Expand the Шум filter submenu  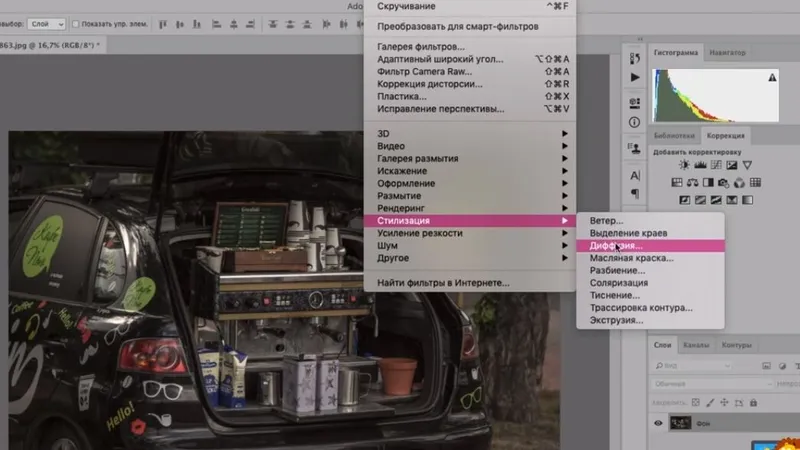388,245
